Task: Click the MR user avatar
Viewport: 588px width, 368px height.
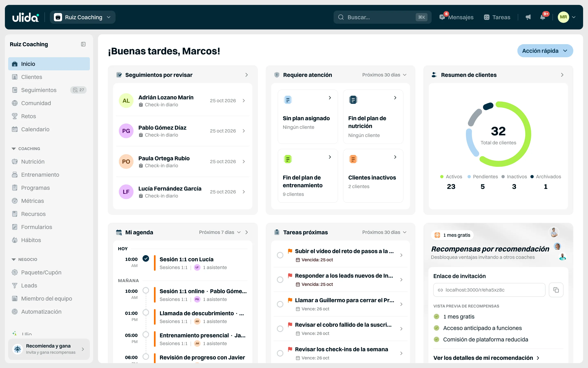Action: [563, 17]
